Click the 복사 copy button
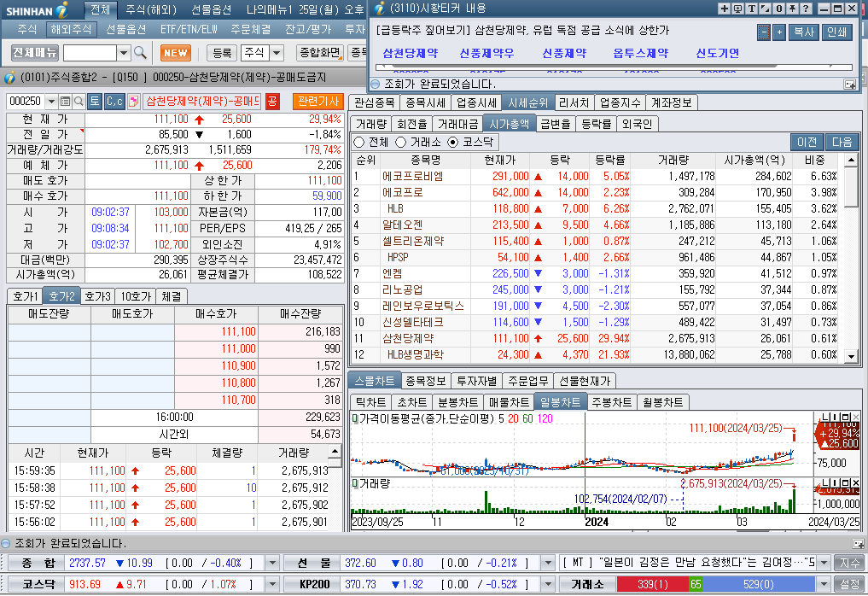The width and height of the screenshot is (868, 596). [x=803, y=32]
